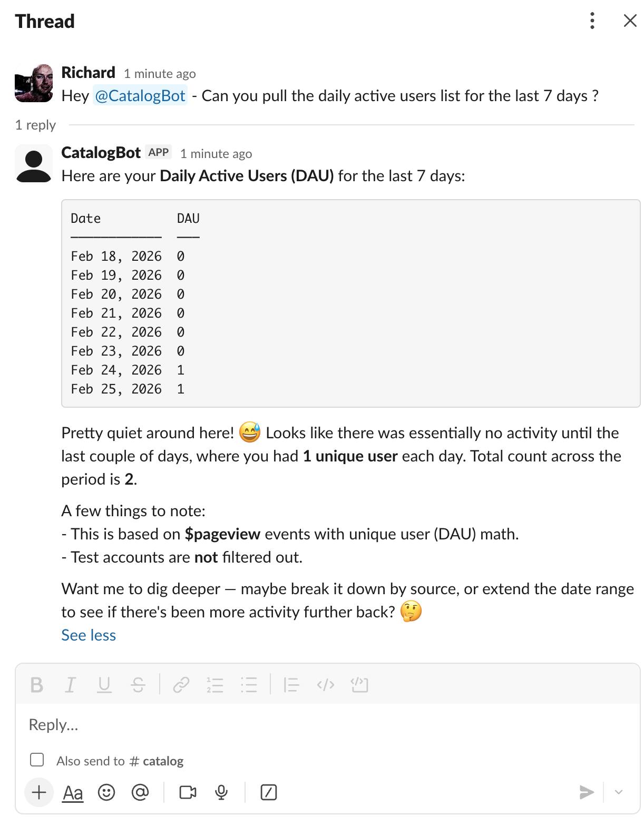Insert a link using the link icon

[181, 685]
